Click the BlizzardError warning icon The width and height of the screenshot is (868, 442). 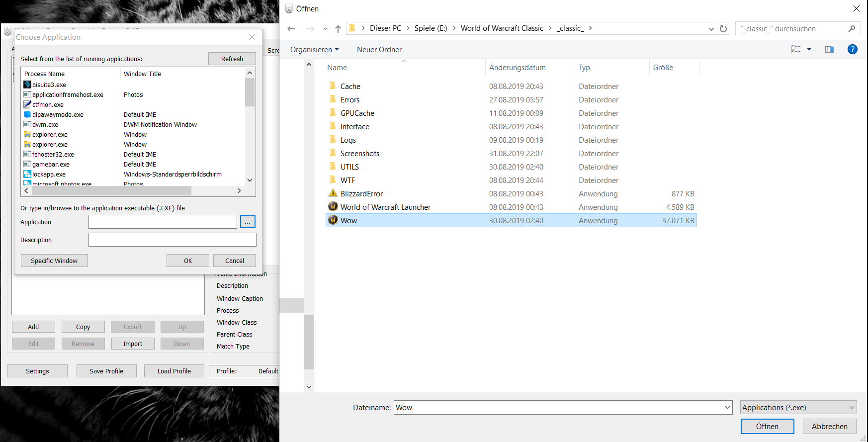tap(333, 193)
